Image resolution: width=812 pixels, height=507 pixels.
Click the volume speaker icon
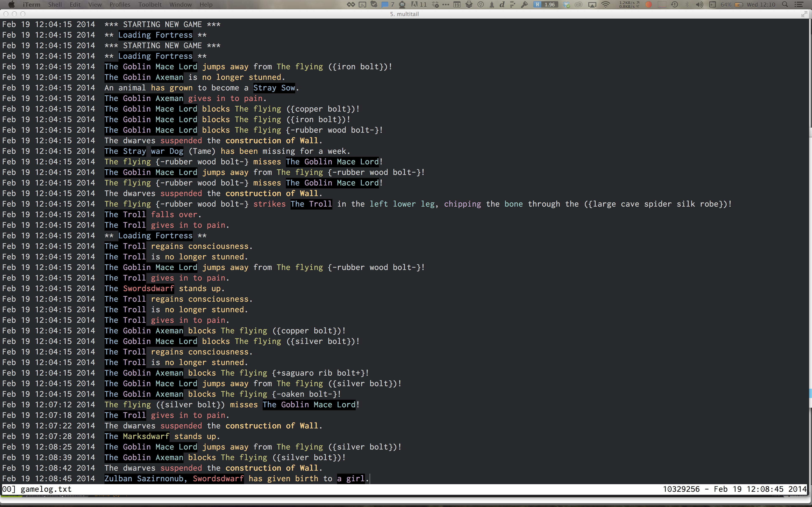(x=699, y=4)
